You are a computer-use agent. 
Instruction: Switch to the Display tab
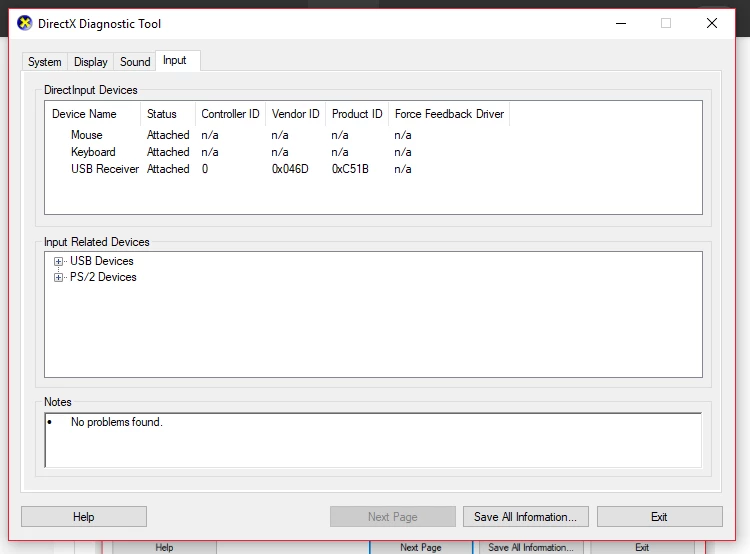(x=90, y=62)
